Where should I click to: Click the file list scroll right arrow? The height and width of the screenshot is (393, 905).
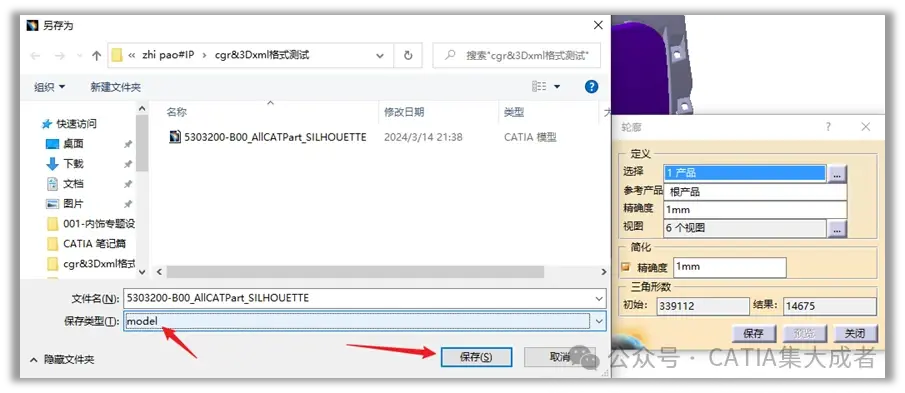click(x=604, y=271)
